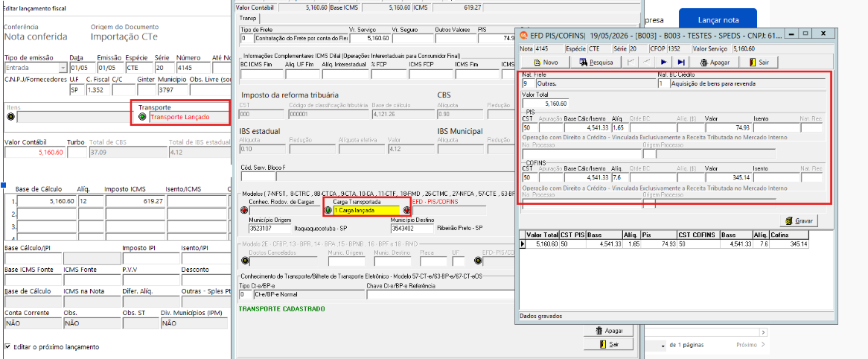Click the green Transporte indicator light
The width and height of the screenshot is (868, 359).
[x=142, y=117]
